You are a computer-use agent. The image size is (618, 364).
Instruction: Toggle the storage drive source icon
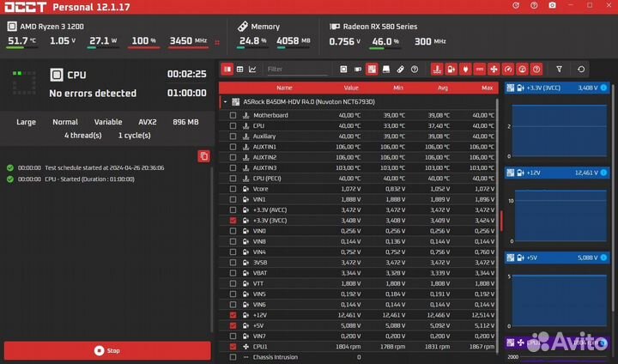[x=386, y=69]
